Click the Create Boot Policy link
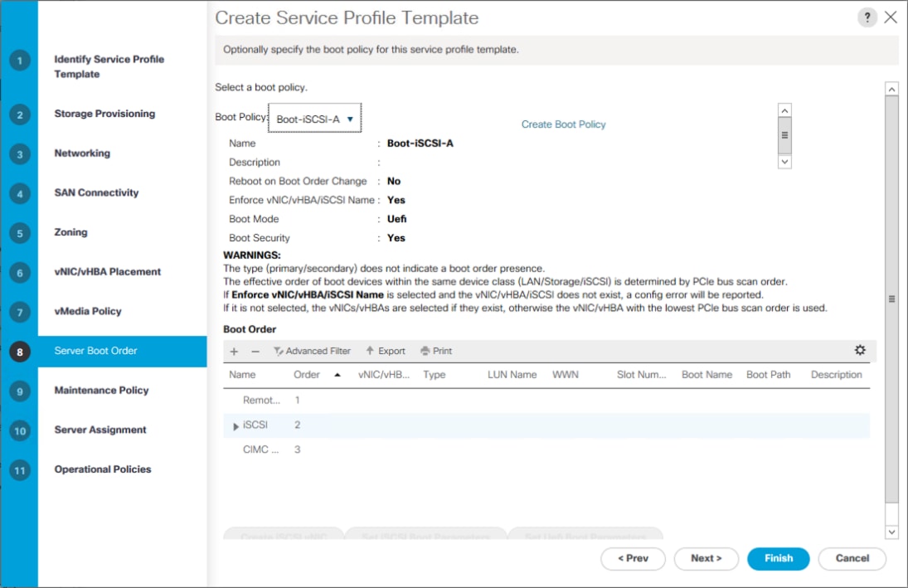 click(x=563, y=124)
